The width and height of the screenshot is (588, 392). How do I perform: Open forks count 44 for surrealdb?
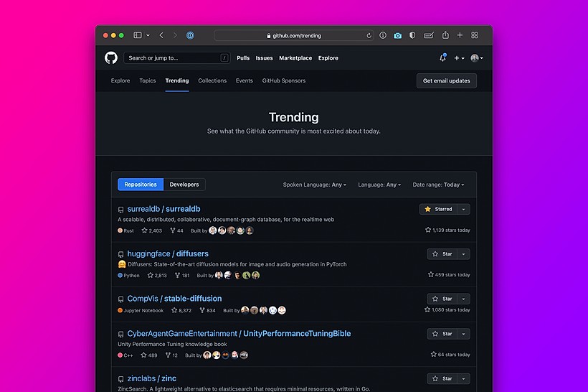pyautogui.click(x=176, y=230)
